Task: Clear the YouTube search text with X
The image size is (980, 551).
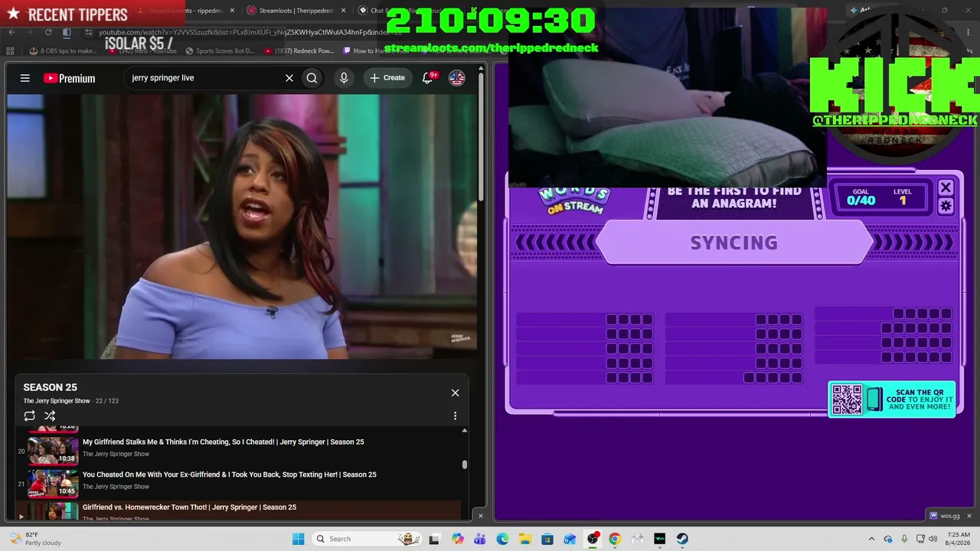Action: (289, 78)
